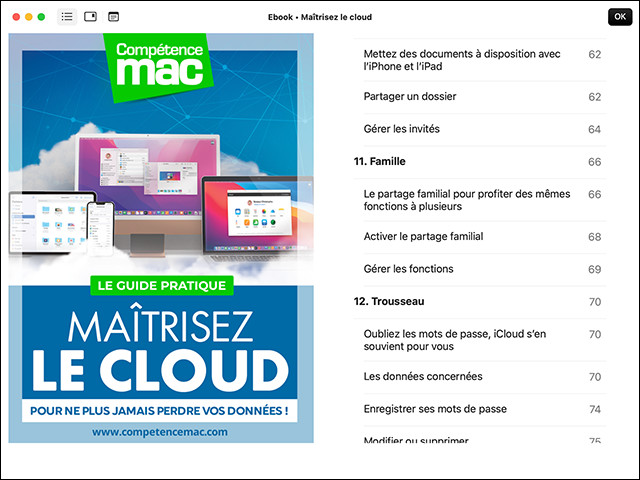
Task: Minimize the window with the yellow button
Action: 29,17
